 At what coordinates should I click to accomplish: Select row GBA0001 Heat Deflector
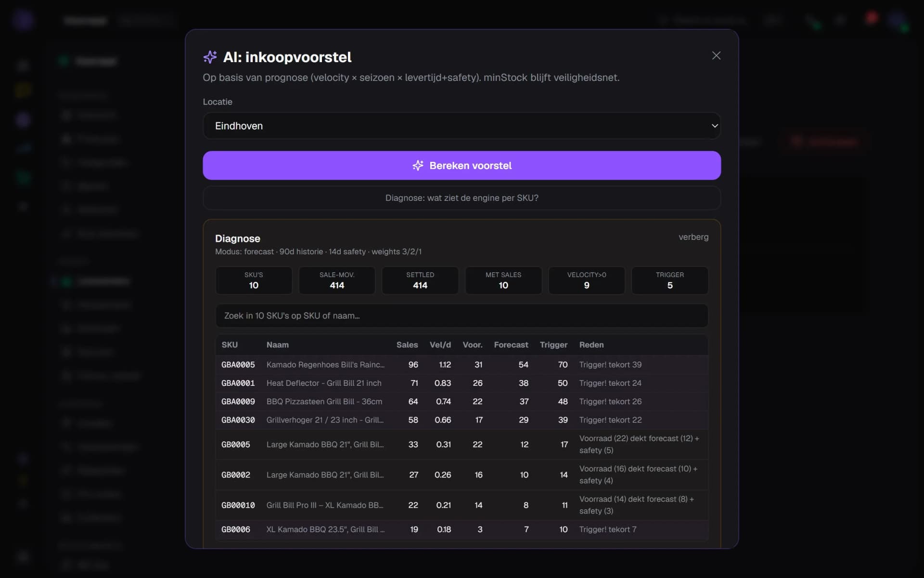pyautogui.click(x=462, y=383)
